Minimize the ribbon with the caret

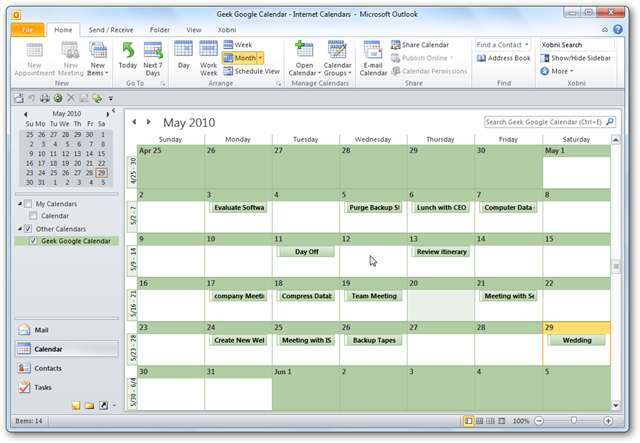click(x=605, y=29)
